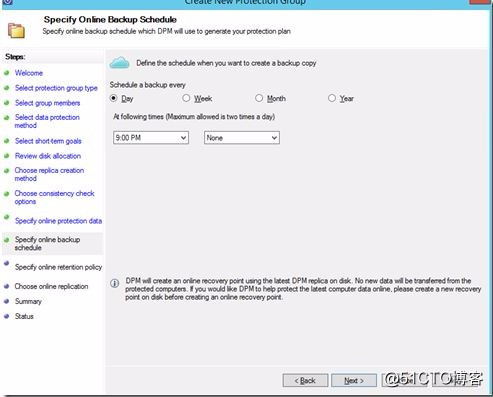The height and width of the screenshot is (397, 493).
Task: Click the green bullet beside Welcome
Action: coord(6,73)
